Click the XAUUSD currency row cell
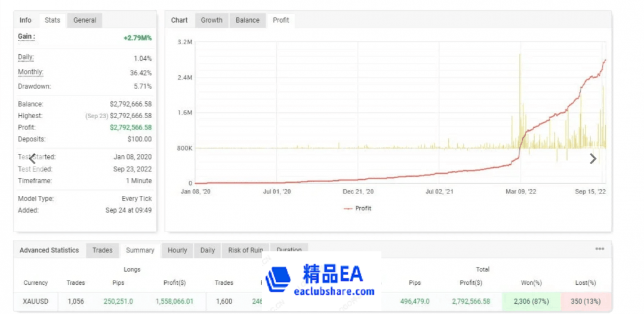 pos(36,301)
